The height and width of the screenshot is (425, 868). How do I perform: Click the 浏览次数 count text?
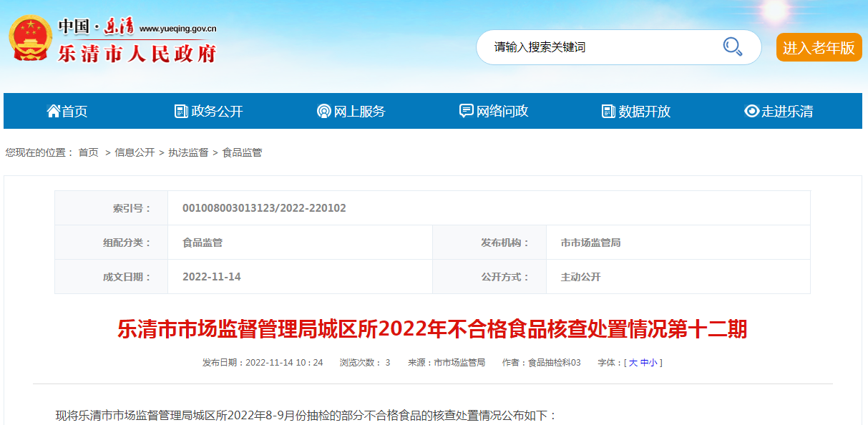pyautogui.click(x=365, y=363)
